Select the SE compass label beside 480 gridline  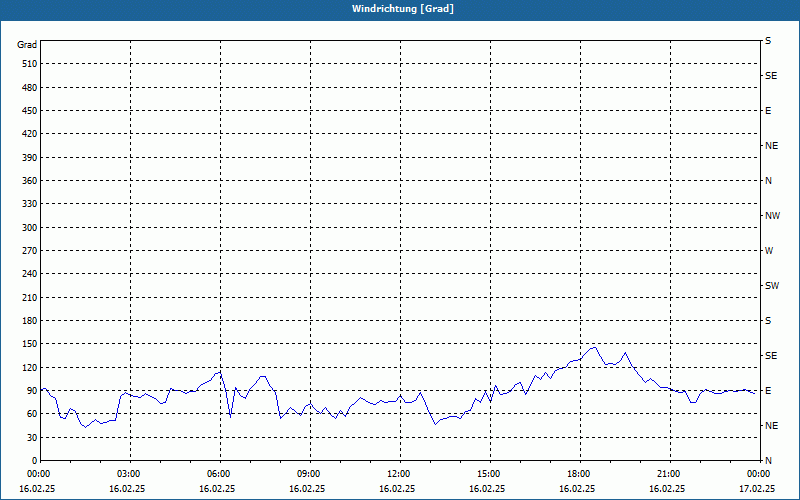(771, 76)
